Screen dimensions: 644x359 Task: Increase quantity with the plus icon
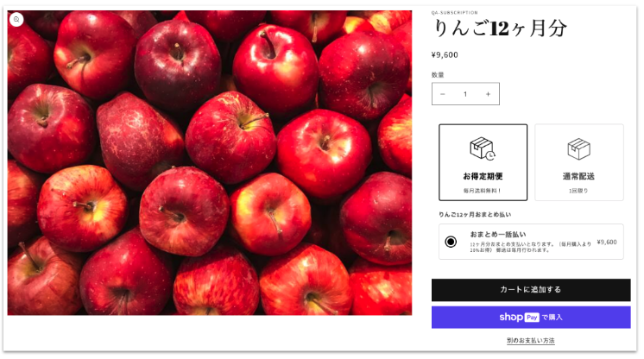(x=488, y=94)
